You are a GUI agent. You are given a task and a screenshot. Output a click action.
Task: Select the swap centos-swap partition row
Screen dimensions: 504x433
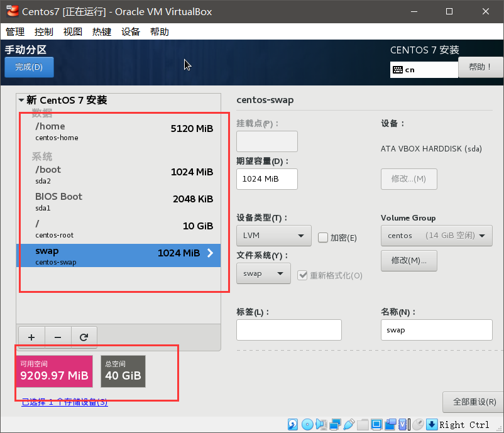coord(119,256)
